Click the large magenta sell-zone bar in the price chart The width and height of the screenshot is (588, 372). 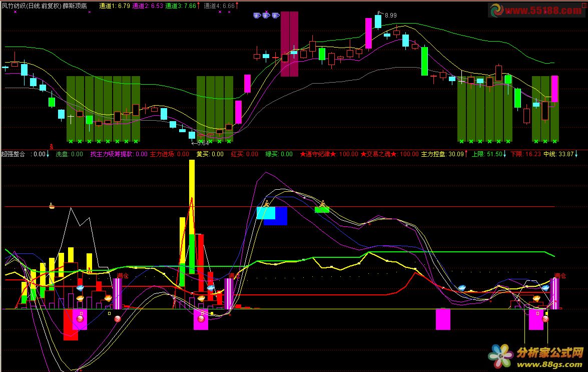pos(290,44)
